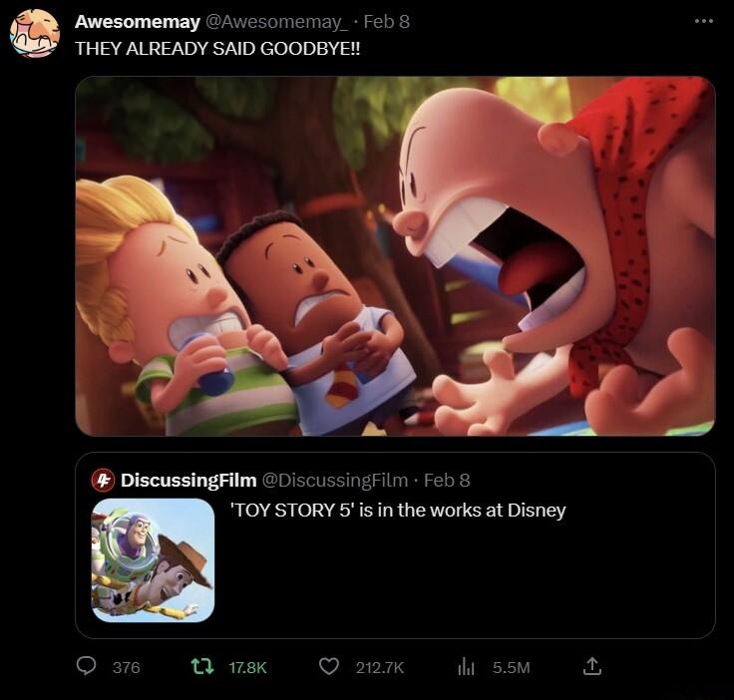Open the main tweet's Feb 8 timestamp
This screenshot has width=734, height=700.
click(386, 21)
